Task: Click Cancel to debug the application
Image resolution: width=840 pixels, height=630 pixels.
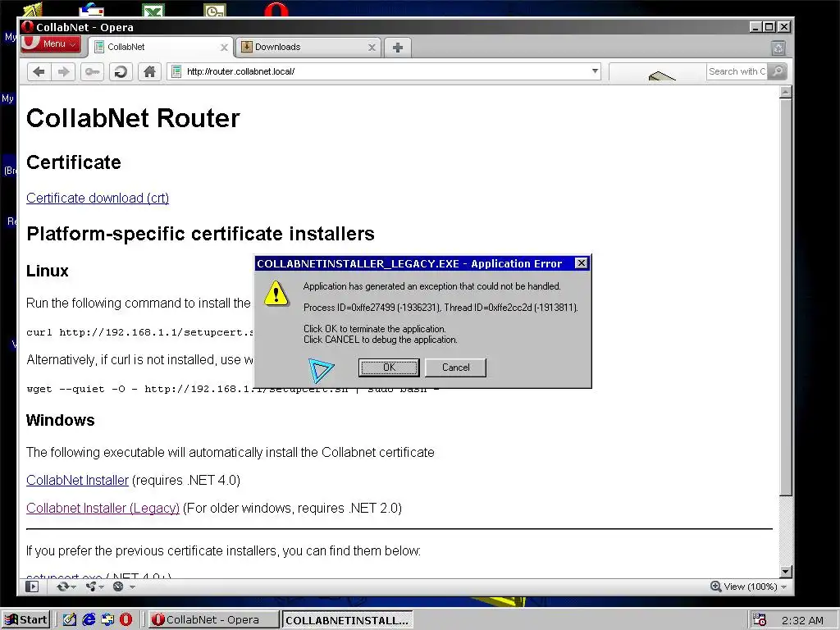Action: [455, 367]
